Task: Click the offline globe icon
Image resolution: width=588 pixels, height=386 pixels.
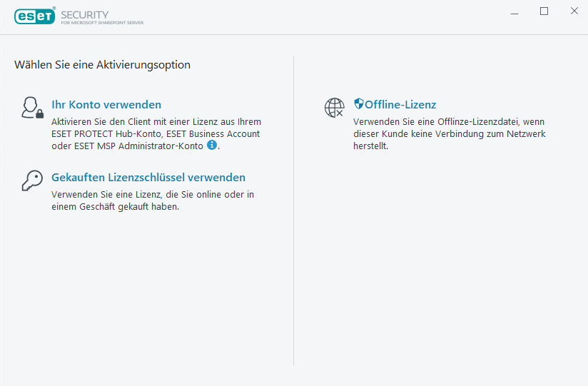Action: pyautogui.click(x=335, y=108)
